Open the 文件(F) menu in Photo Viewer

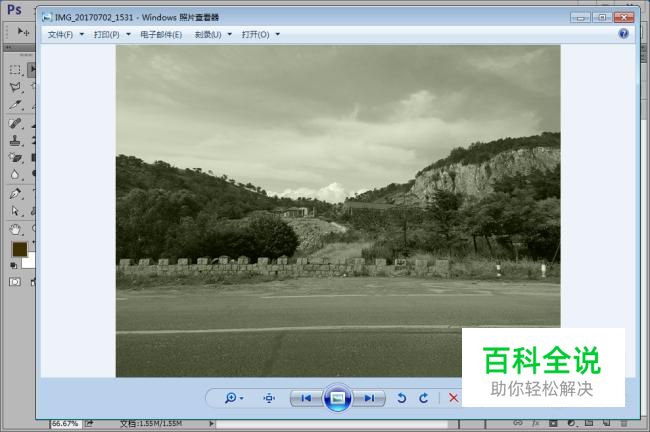pyautogui.click(x=65, y=34)
